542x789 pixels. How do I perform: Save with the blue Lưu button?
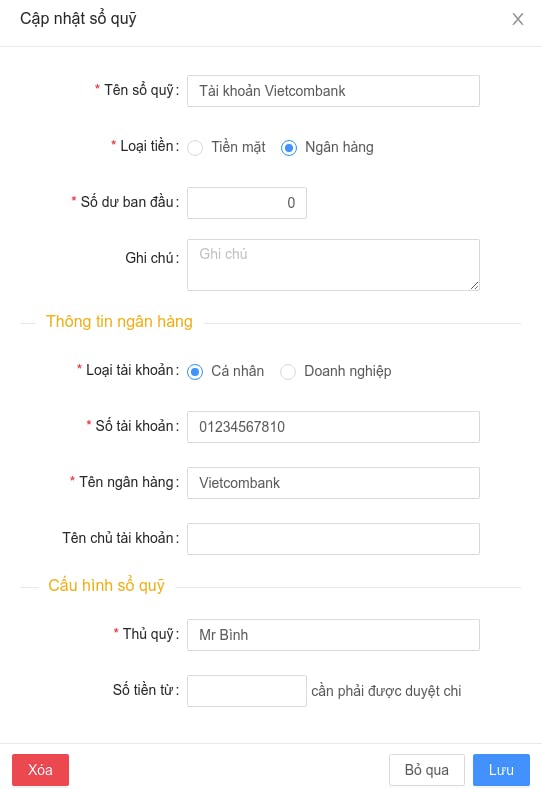[501, 769]
